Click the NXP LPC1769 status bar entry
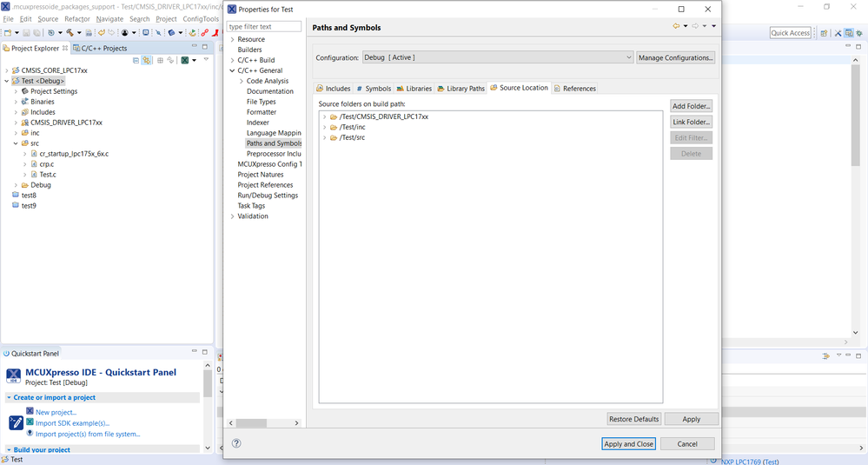Viewport: 868px width, 465px height. pos(750,462)
